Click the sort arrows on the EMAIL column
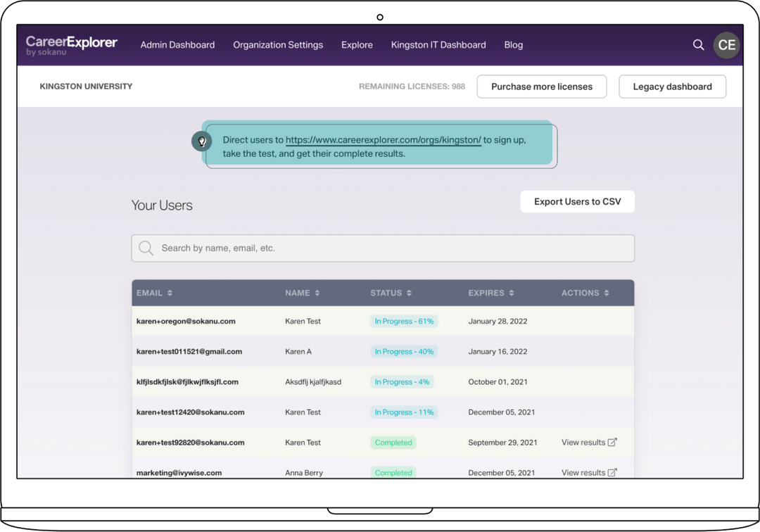Image resolution: width=760 pixels, height=532 pixels. [170, 293]
